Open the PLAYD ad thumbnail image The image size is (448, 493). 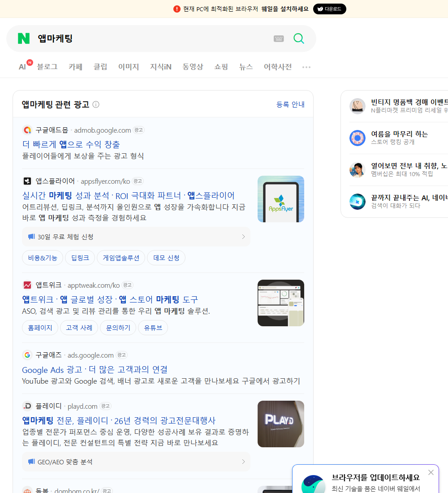[281, 424]
